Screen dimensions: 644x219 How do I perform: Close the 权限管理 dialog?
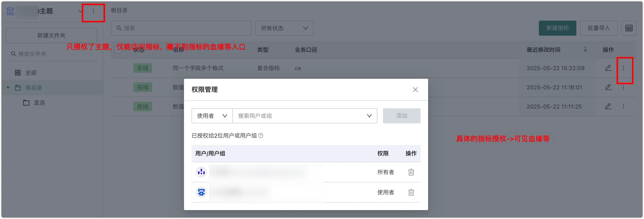(x=415, y=90)
